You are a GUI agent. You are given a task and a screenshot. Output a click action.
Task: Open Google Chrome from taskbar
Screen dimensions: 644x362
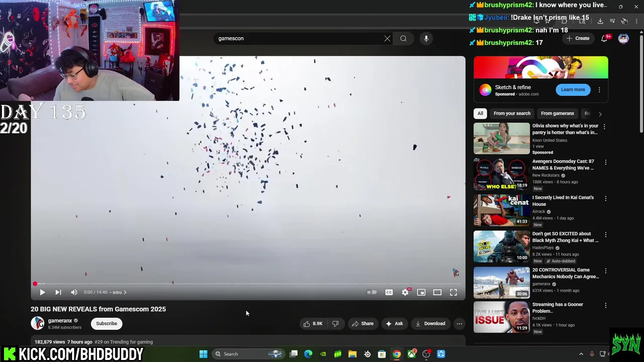pos(397,354)
